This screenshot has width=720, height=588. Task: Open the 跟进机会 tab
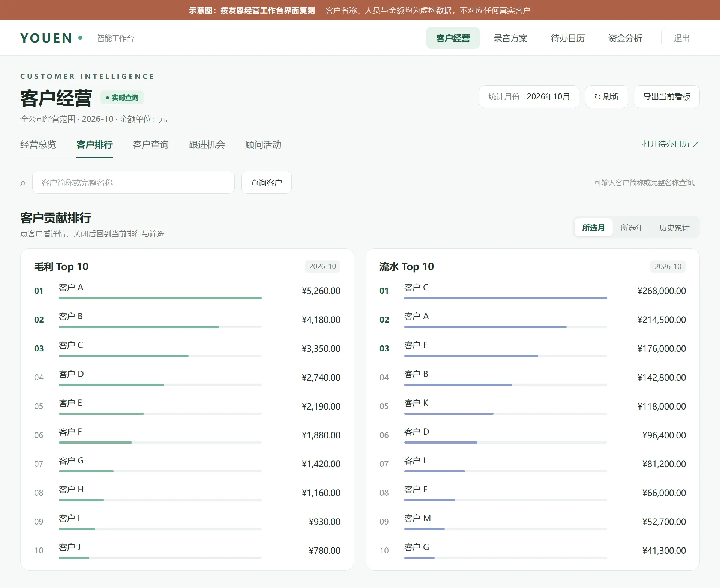pyautogui.click(x=207, y=145)
